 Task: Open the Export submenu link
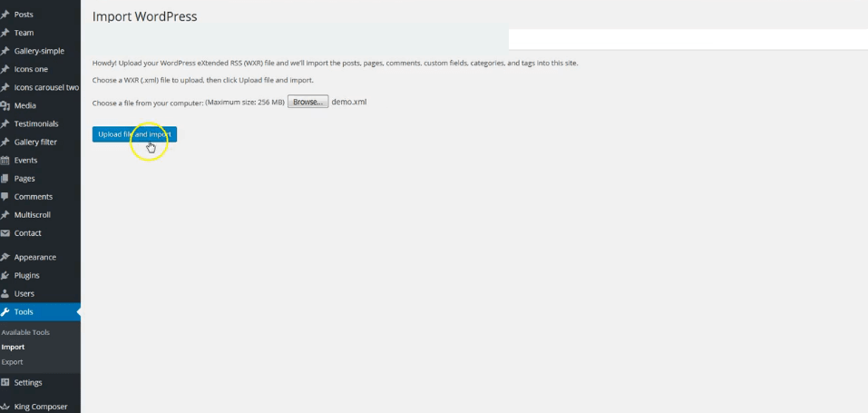coord(13,361)
